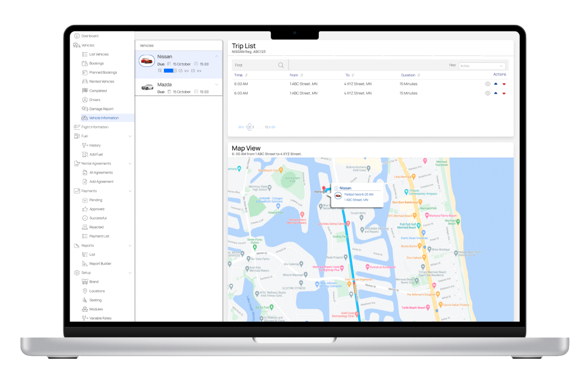Viewport: 588px width, 385px height.
Task: Expand the Mazda vehicle card chevron
Action: tap(216, 85)
